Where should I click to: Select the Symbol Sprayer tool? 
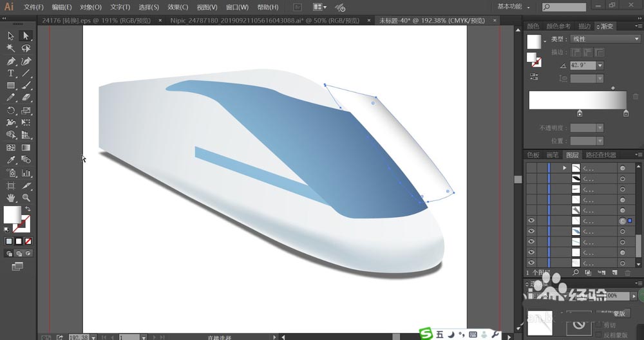tap(11, 173)
